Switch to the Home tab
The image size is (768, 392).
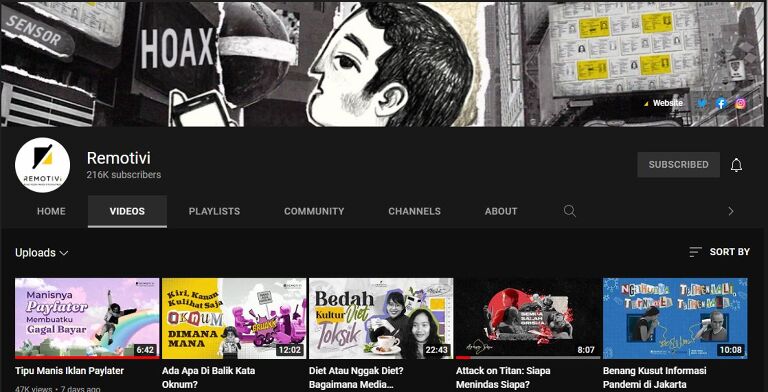tap(51, 211)
